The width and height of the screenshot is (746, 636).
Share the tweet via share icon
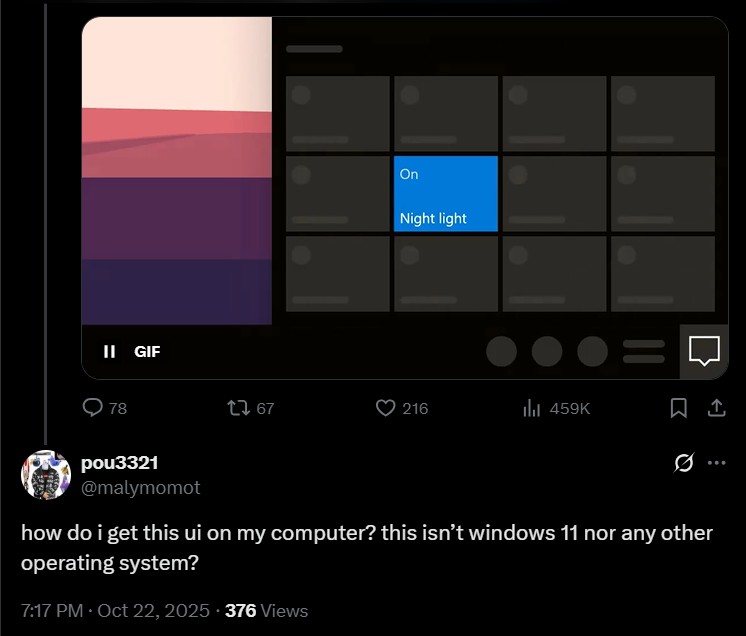pyautogui.click(x=716, y=408)
